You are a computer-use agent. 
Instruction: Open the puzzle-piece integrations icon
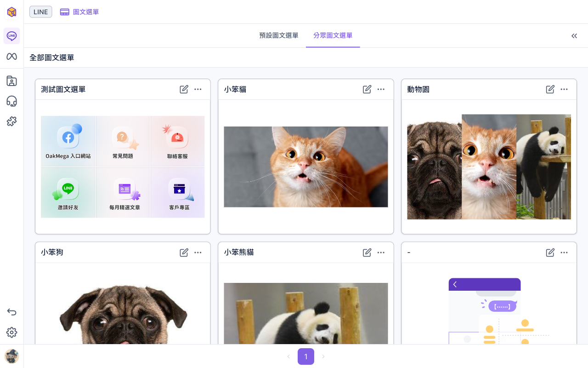click(x=11, y=121)
